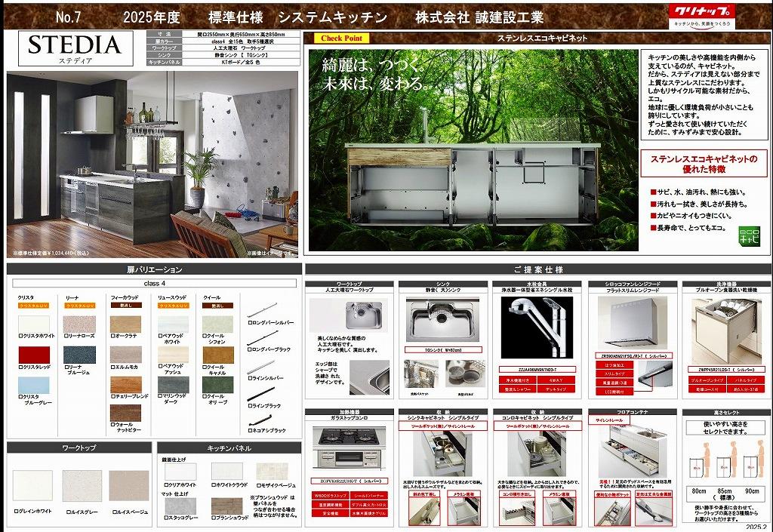The image size is (773, 532).
Task: Open the Check Point tab label
Action: (340, 38)
